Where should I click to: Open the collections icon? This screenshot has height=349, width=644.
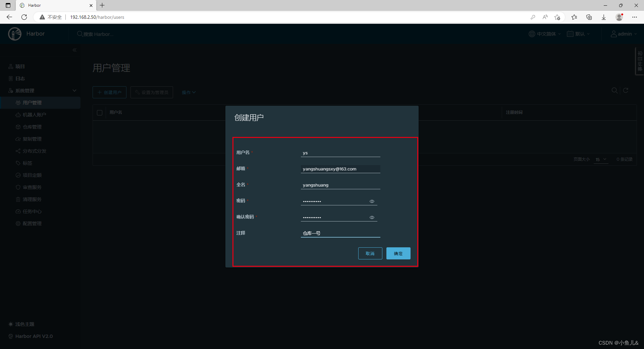tap(589, 17)
